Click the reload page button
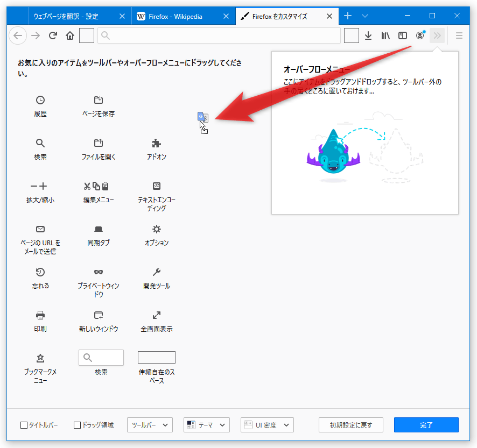Image resolution: width=477 pixels, height=448 pixels. click(x=53, y=35)
